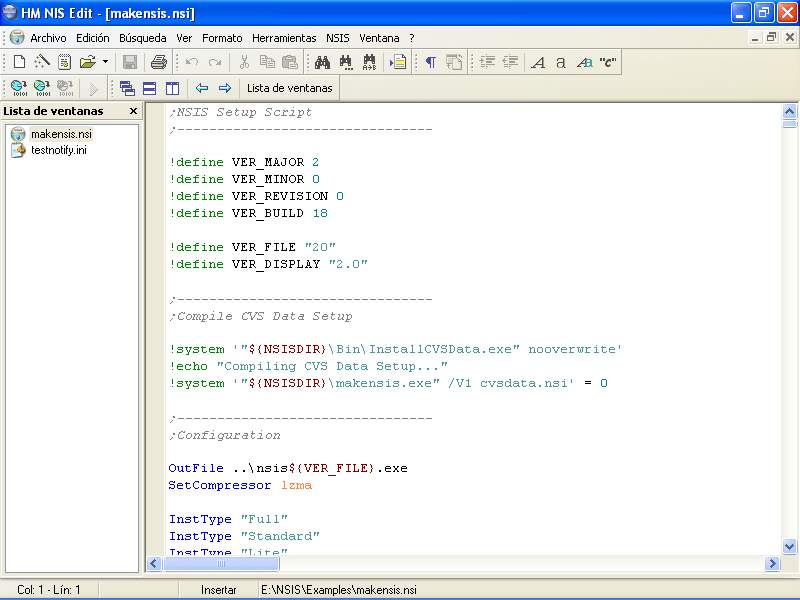Click the Replace (A>B) binoculars icon
Viewport: 800px width, 600px height.
(x=369, y=62)
